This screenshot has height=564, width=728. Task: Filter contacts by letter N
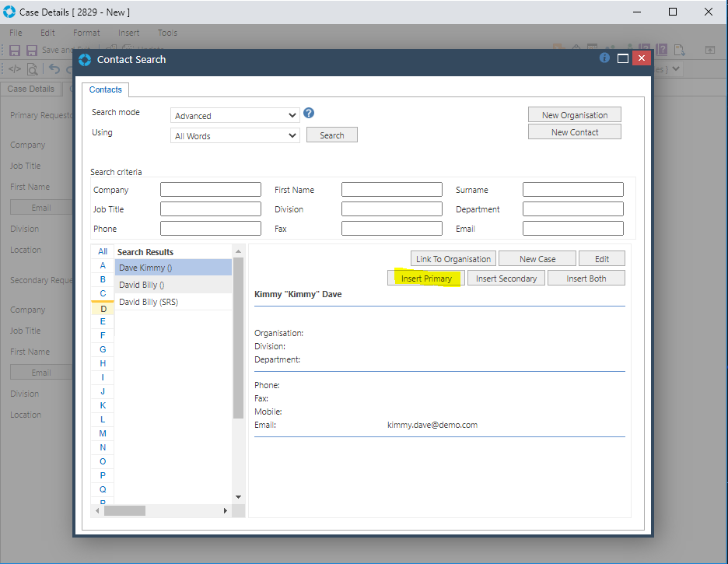[103, 447]
